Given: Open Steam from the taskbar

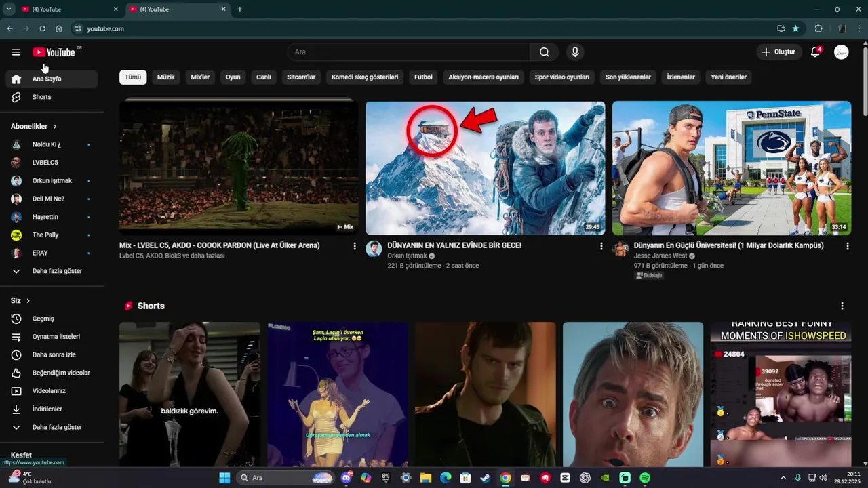Looking at the screenshot, I should [486, 478].
